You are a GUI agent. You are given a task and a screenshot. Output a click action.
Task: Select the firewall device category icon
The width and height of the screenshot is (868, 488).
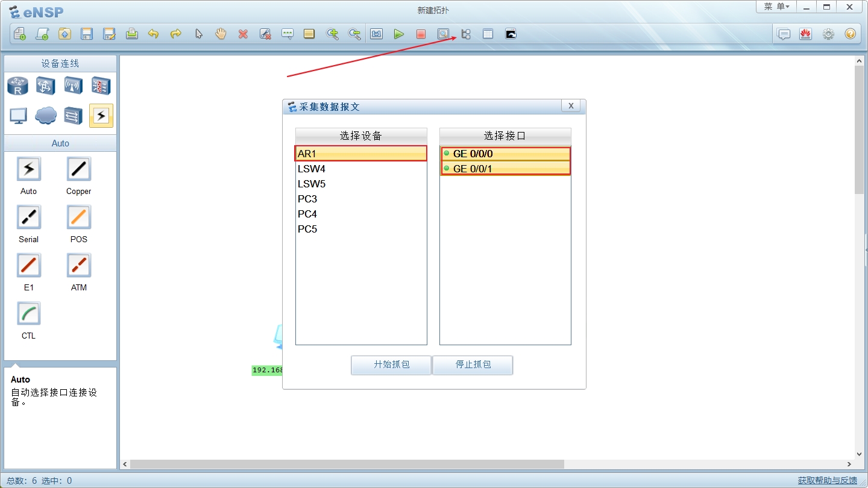tap(101, 86)
